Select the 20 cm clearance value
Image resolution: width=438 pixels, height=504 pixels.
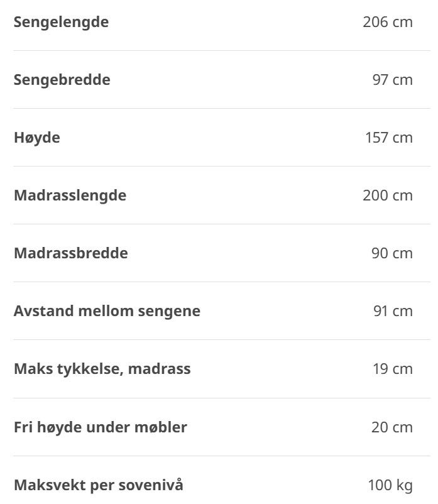click(392, 428)
